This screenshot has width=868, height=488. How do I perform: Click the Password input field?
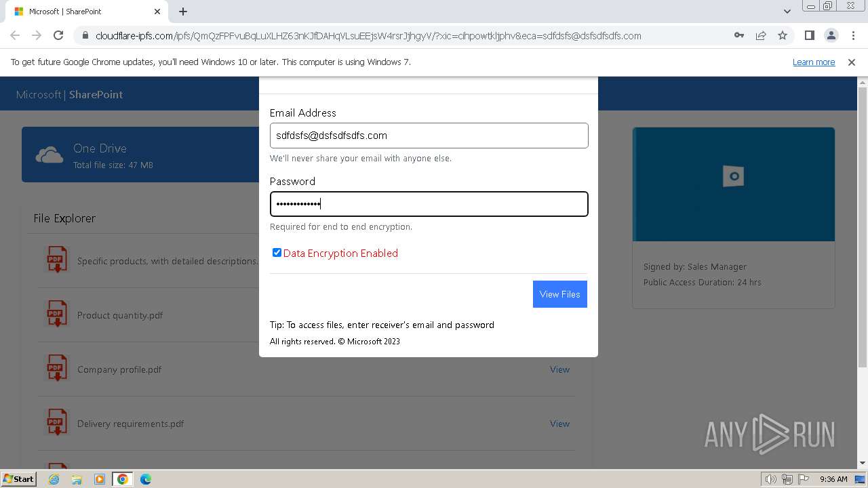(x=429, y=204)
